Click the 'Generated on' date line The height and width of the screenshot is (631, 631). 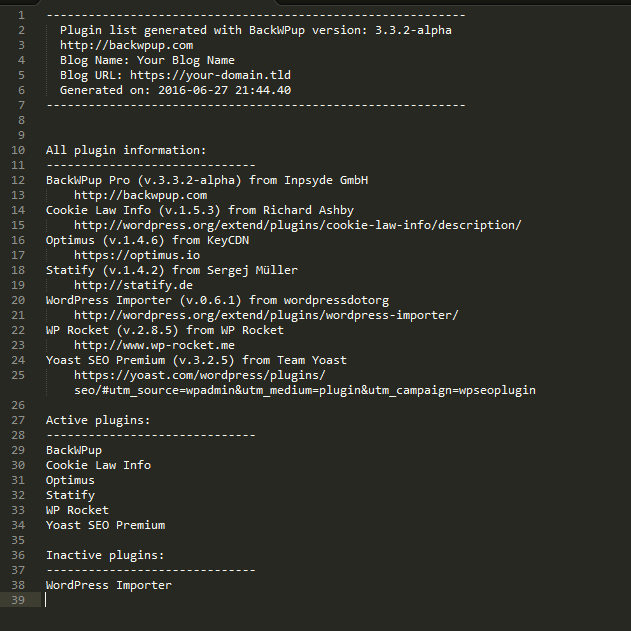[175, 90]
